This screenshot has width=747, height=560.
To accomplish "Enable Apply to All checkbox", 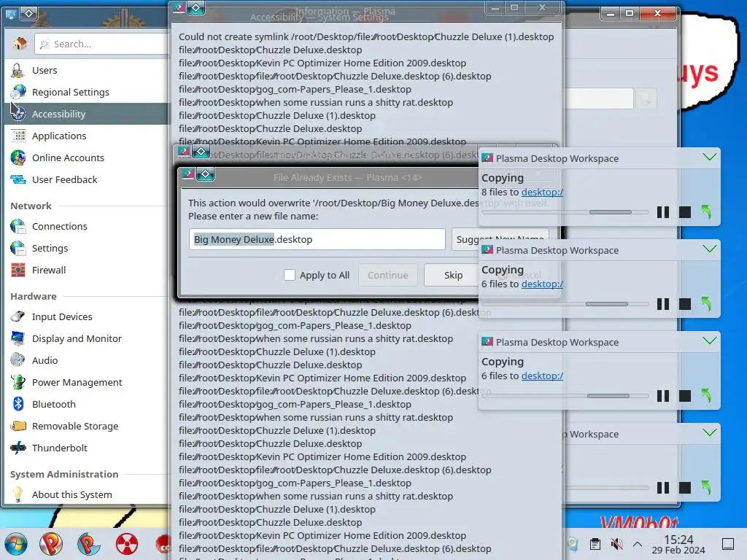I will tap(289, 275).
